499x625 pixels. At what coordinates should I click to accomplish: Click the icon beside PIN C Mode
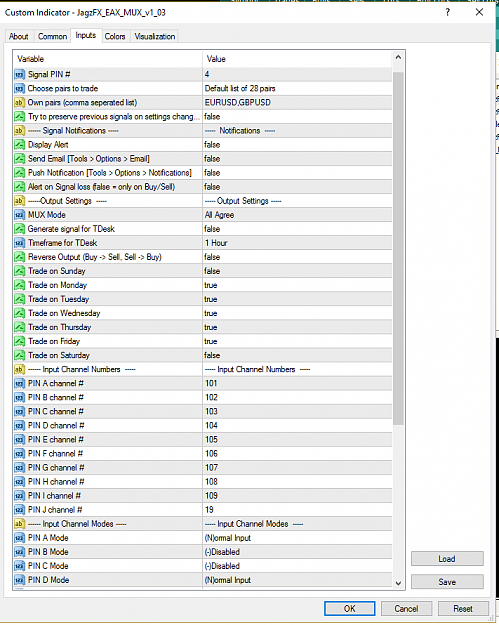(20, 566)
